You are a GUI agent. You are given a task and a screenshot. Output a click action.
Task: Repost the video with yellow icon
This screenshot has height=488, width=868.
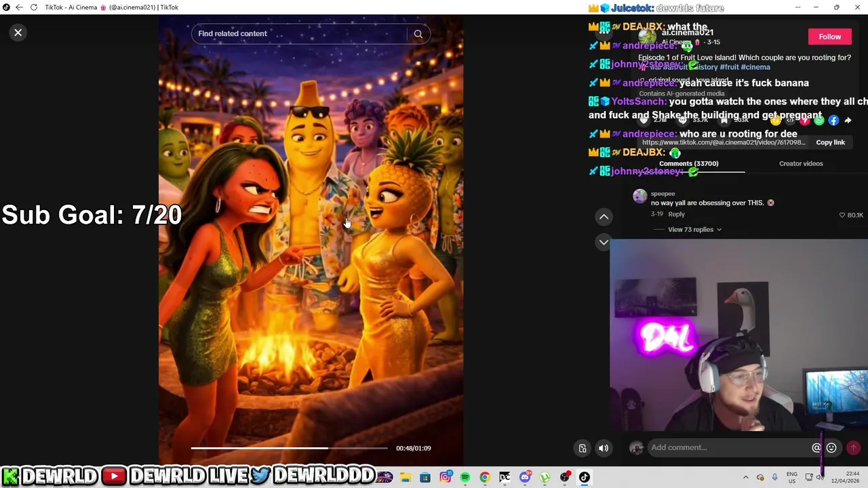[776, 120]
